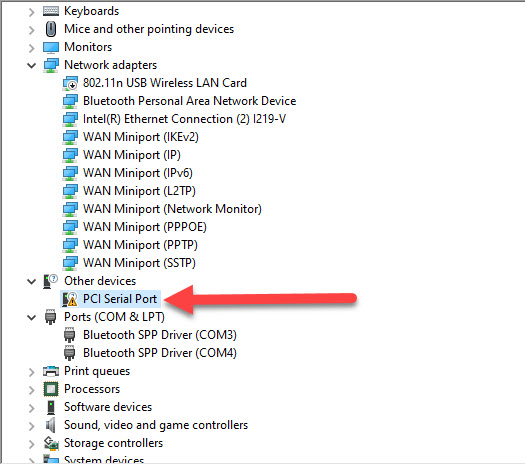Click the Processors chip icon
Viewport: 525px width, 465px height.
point(51,389)
